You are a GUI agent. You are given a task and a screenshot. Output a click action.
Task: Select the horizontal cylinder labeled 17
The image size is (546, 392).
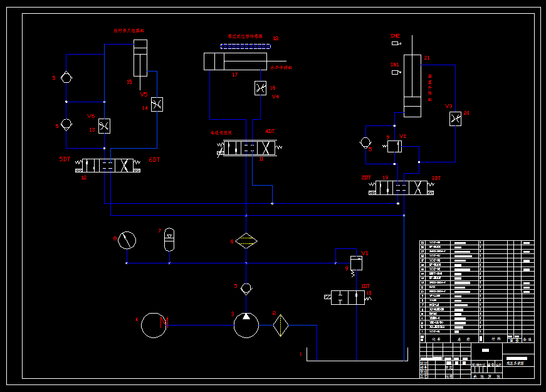pos(236,61)
